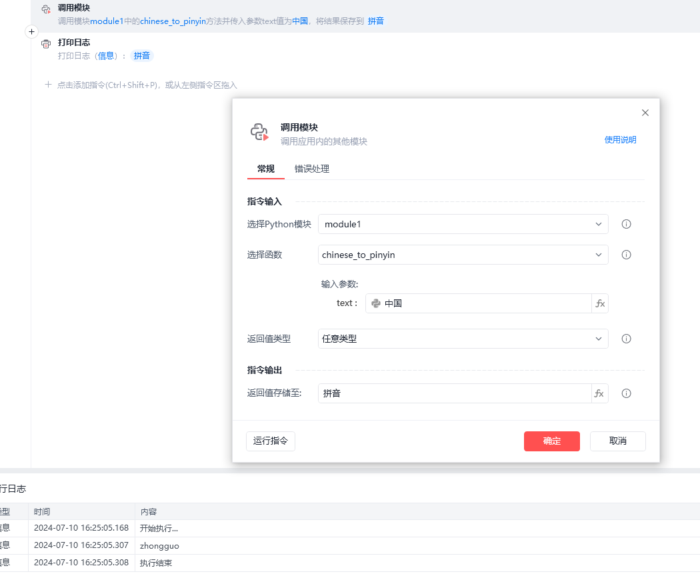700x588 pixels.
Task: Click the 调用模块 Python icon in flow list
Action: pyautogui.click(x=46, y=9)
